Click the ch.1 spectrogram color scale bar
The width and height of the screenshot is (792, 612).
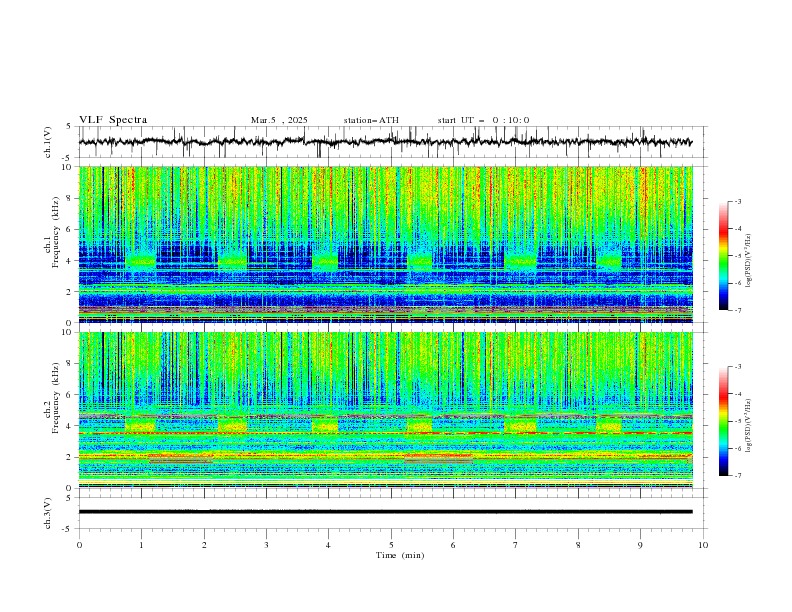pyautogui.click(x=723, y=256)
